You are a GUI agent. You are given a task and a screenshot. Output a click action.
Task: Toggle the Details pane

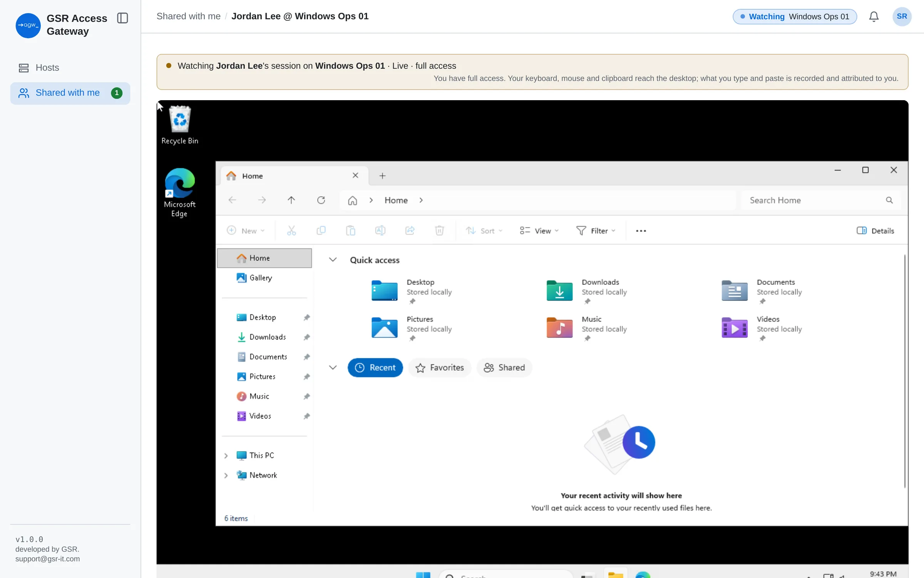point(875,230)
